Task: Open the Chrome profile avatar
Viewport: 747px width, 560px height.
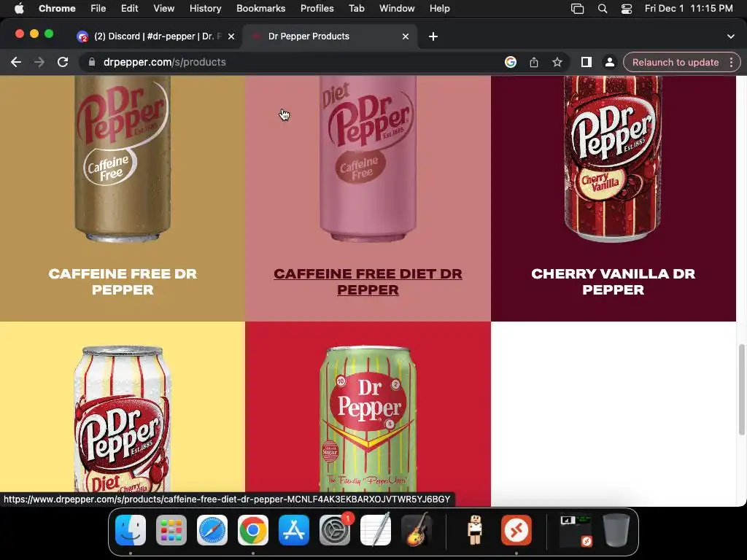Action: 609,62
